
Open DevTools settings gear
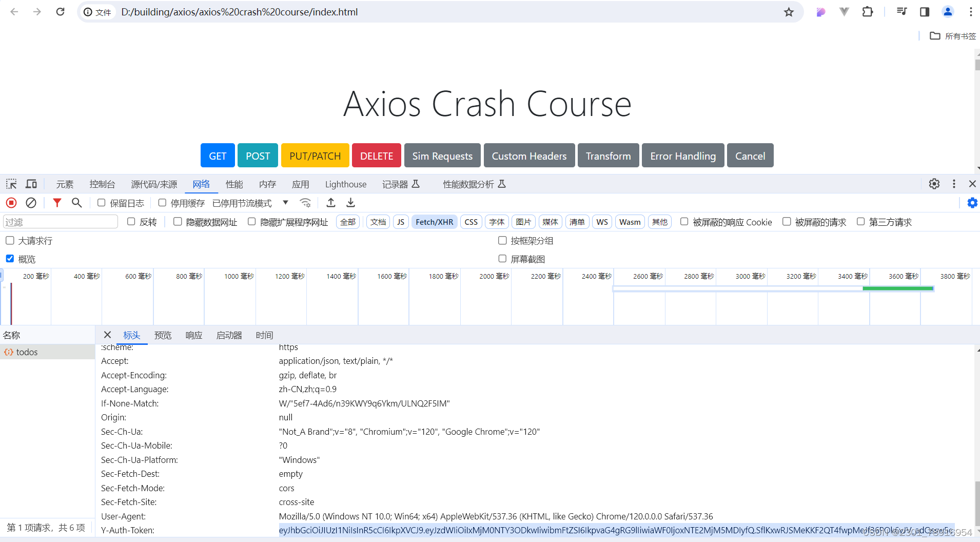(x=934, y=184)
